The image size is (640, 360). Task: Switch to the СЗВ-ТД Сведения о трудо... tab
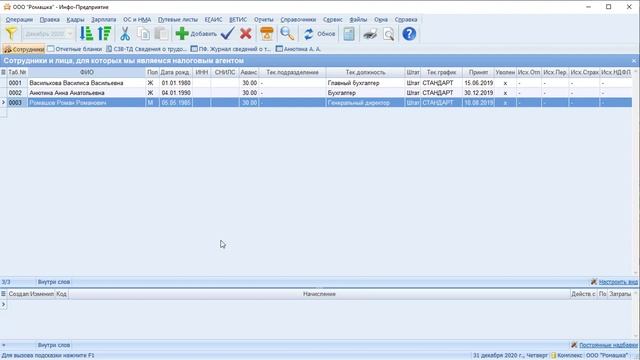146,49
